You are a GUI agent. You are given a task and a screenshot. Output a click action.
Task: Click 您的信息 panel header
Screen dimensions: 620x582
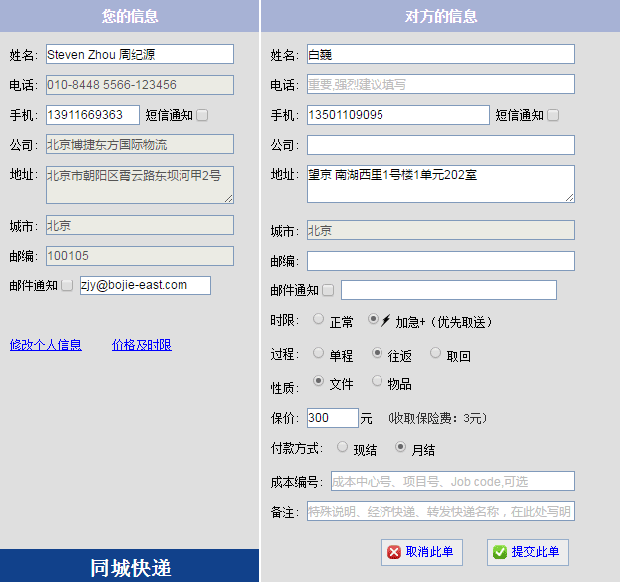tap(130, 16)
